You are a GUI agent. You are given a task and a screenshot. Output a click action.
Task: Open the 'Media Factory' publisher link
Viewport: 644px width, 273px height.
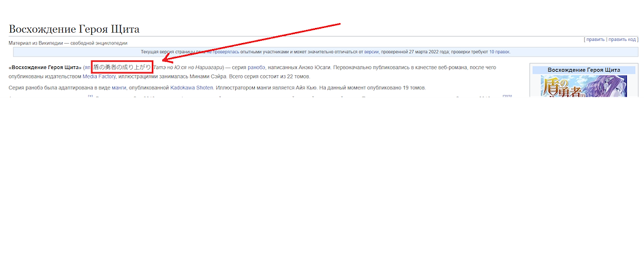99,76
